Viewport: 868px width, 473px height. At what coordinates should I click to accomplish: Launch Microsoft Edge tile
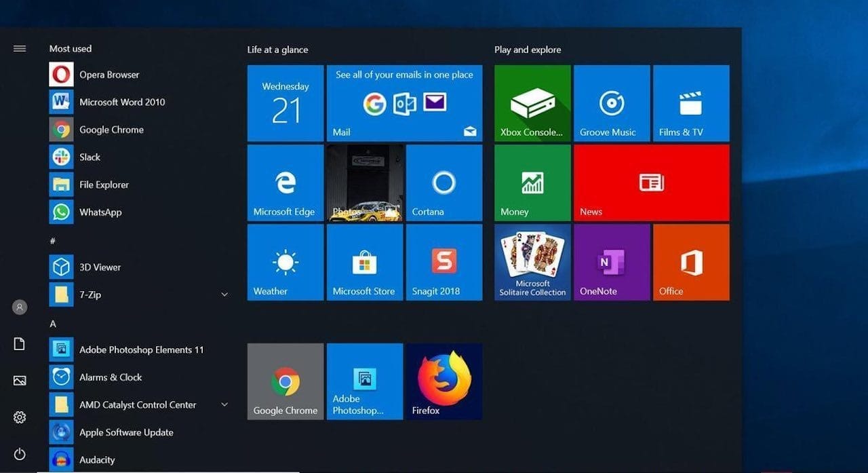(285, 183)
